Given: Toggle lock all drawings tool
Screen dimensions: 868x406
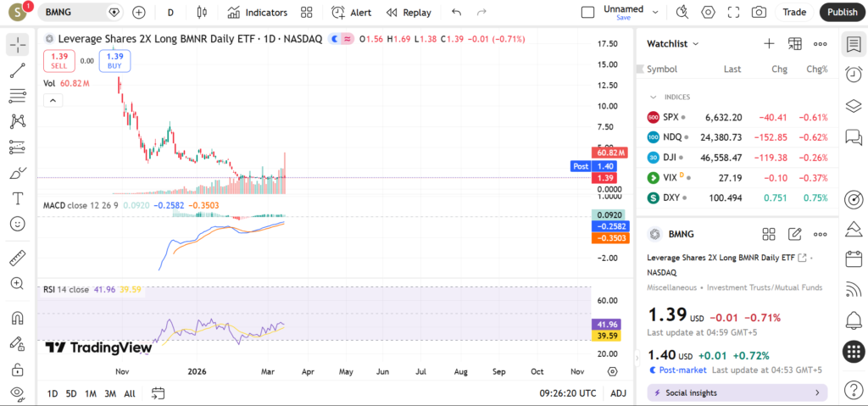Looking at the screenshot, I should tap(18, 370).
